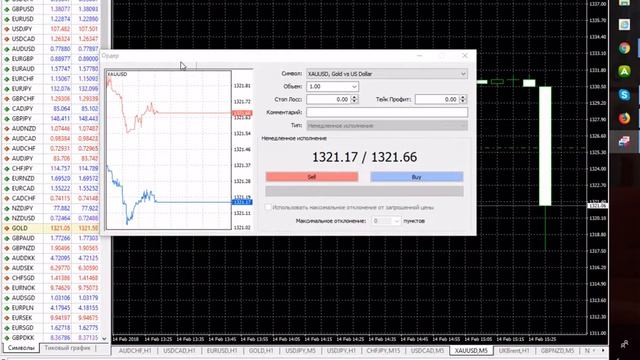This screenshot has width=640, height=360.
Task: Open the USDJPY,H1 chart tab
Action: 341,351
